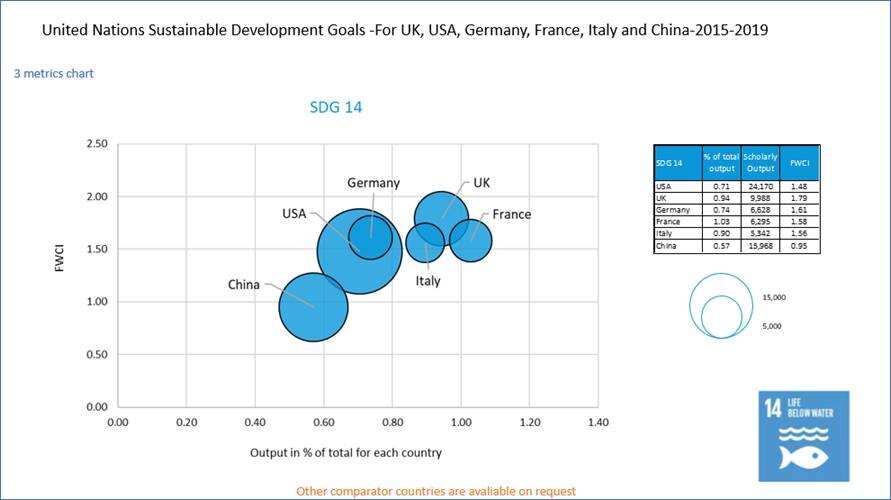Select the FWCI vertical axis label
This screenshot has width=891, height=500.
[59, 274]
